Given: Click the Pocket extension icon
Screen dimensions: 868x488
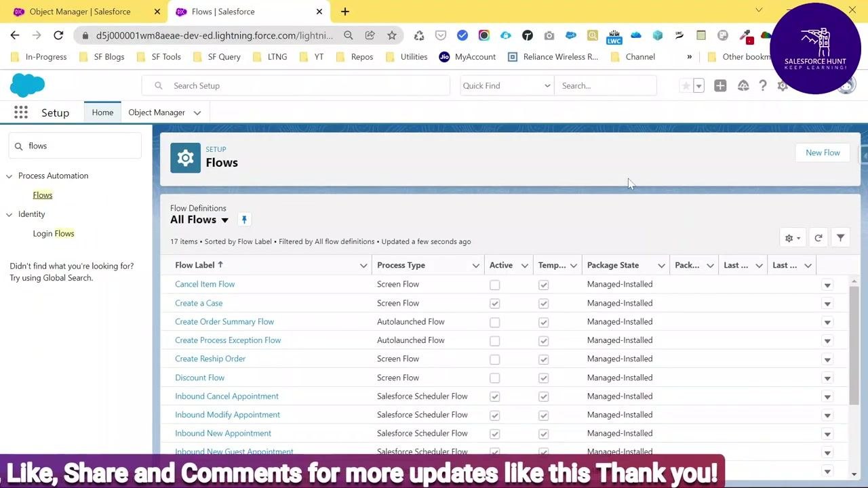Looking at the screenshot, I should click(x=441, y=35).
